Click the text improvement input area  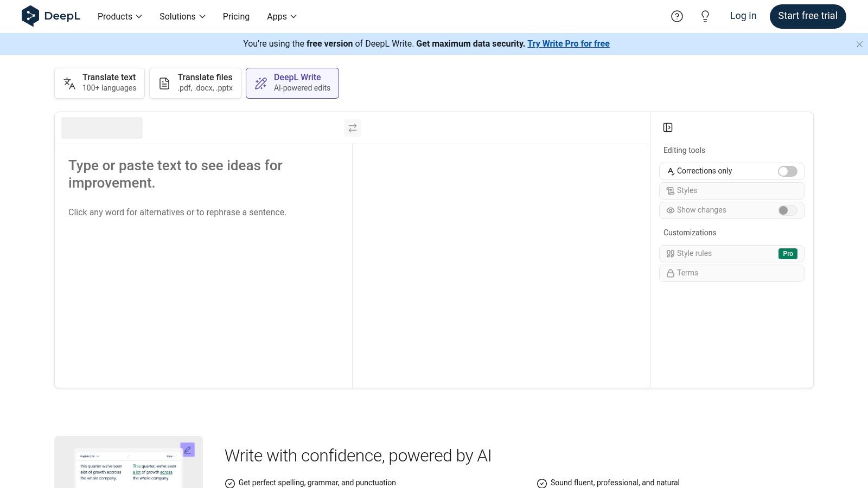coord(203,244)
